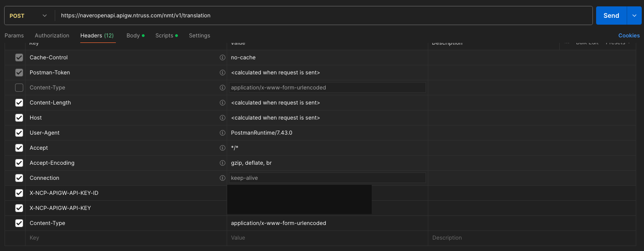Open info icon for Accept-Encoding header
Screen dimensions: 644x251
(x=223, y=163)
